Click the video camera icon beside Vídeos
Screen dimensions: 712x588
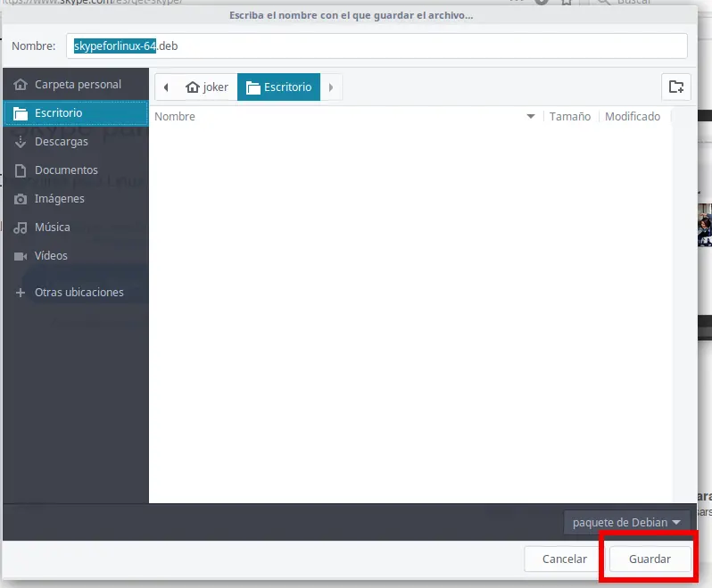[x=21, y=257]
